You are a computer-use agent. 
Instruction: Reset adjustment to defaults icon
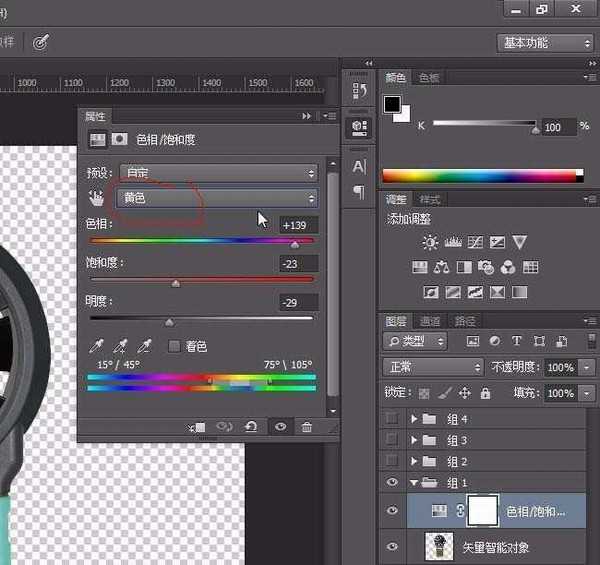pos(251,427)
